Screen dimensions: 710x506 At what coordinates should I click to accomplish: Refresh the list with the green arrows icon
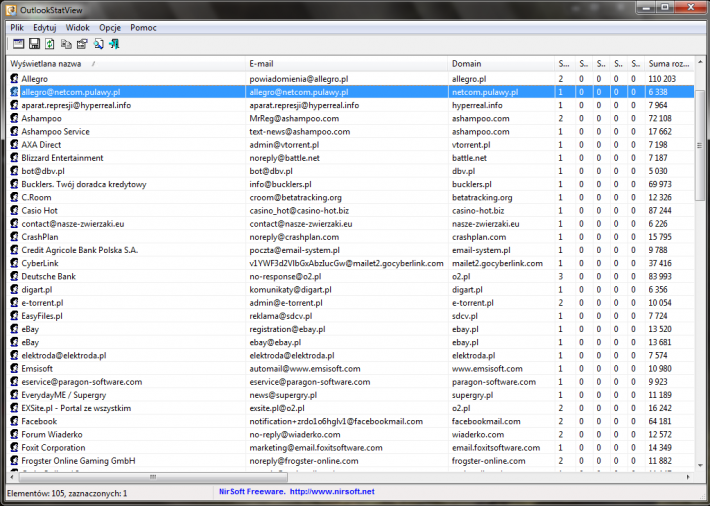pyautogui.click(x=50, y=44)
